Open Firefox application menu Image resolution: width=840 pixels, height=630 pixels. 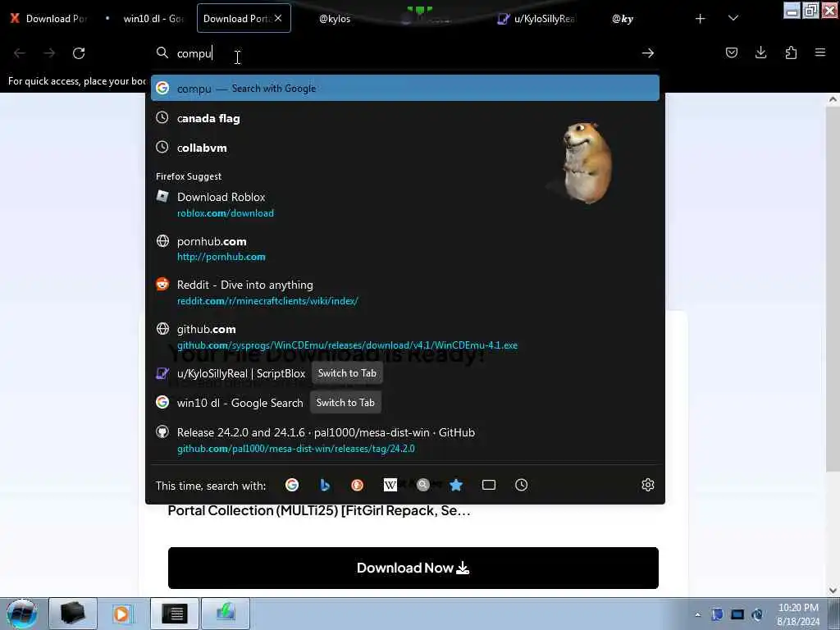[x=820, y=52]
